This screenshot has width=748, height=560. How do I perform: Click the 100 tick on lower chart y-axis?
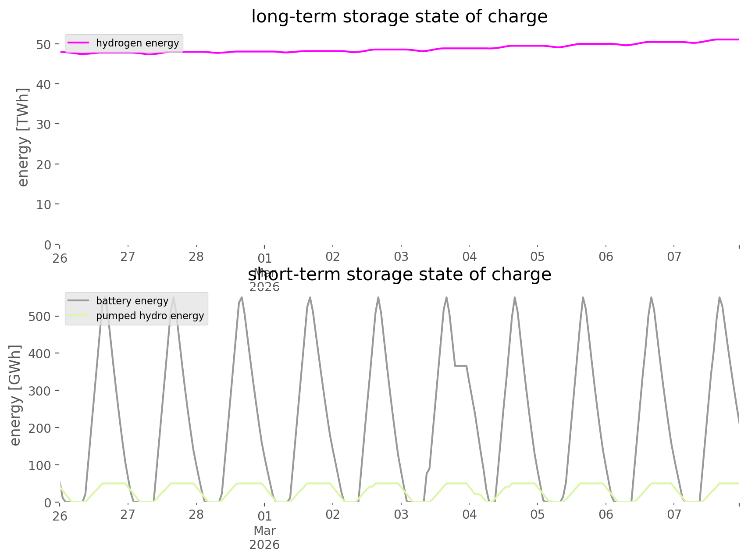[39, 465]
